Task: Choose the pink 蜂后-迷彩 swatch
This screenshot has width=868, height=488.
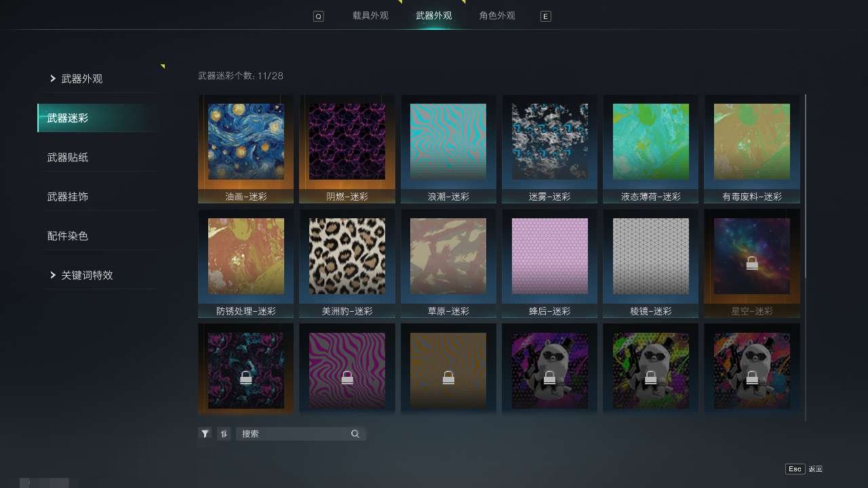Action: 549,256
